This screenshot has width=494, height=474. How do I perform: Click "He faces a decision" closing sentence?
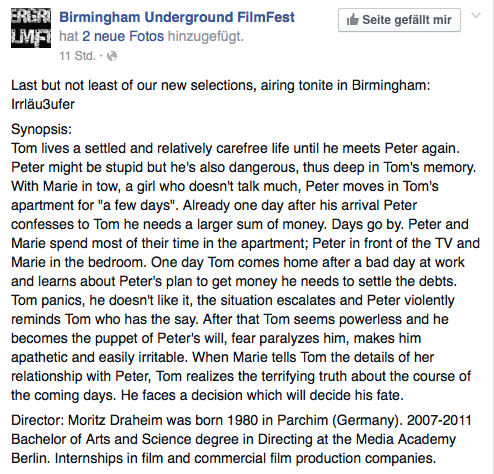click(262, 395)
